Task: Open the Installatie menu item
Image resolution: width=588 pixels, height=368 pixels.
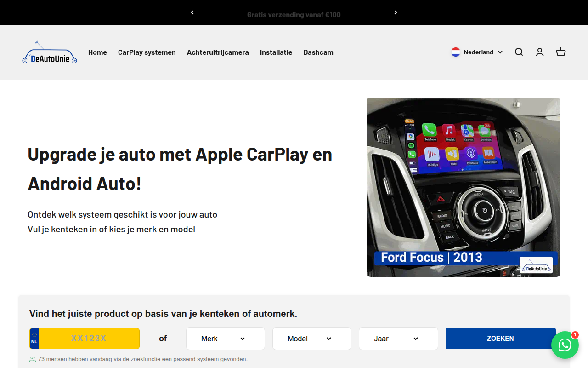Action: coord(276,52)
